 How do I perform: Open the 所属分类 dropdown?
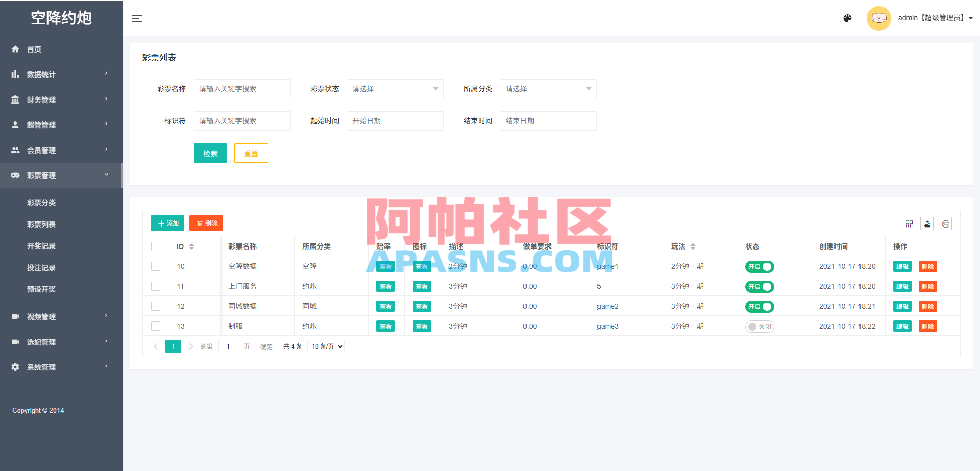coord(548,88)
